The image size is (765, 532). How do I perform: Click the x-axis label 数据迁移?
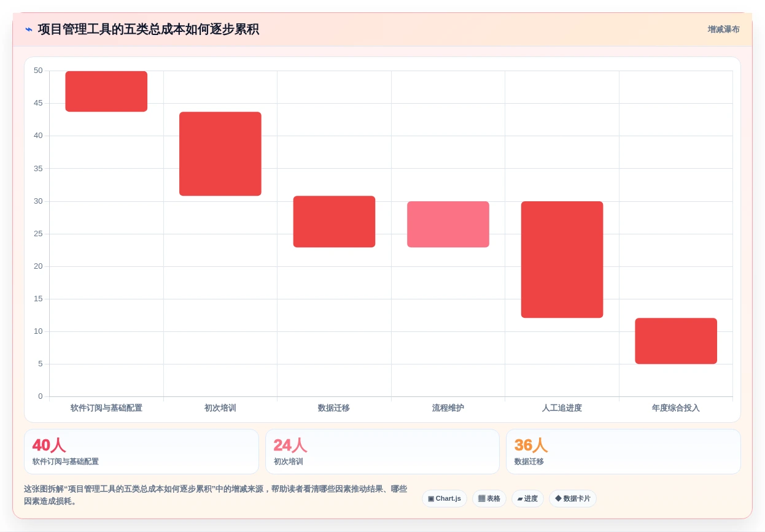pyautogui.click(x=334, y=408)
